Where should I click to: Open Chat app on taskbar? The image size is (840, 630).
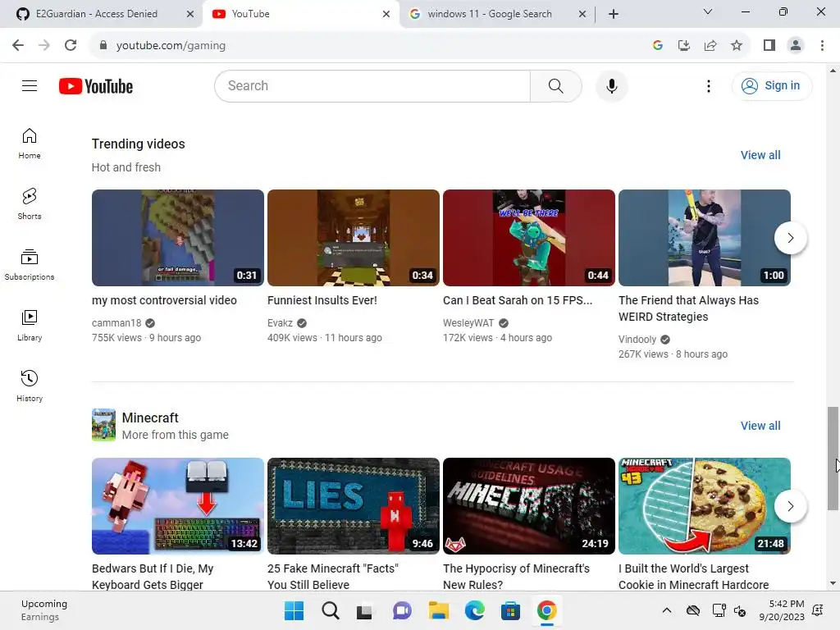click(402, 610)
